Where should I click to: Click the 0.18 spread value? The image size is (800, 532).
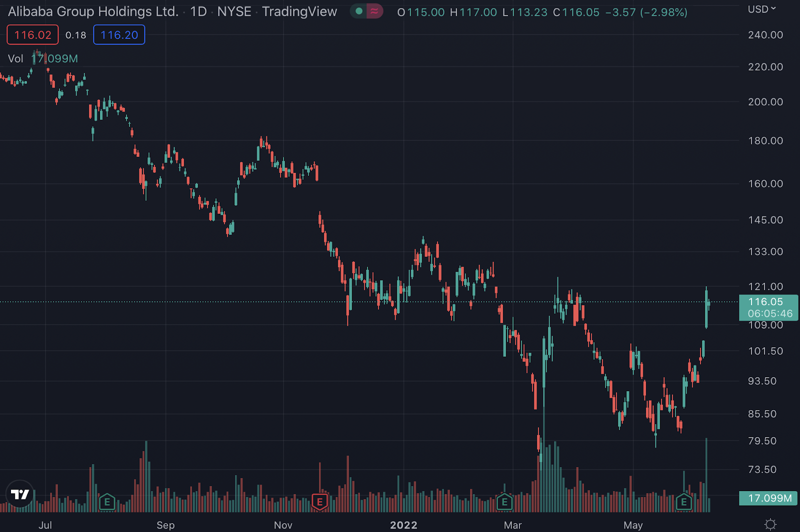(76, 35)
